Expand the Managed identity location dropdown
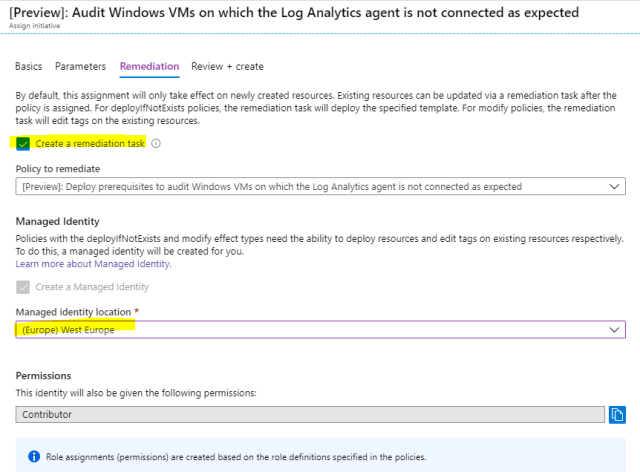Image resolution: width=640 pixels, height=472 pixels. pos(320,330)
